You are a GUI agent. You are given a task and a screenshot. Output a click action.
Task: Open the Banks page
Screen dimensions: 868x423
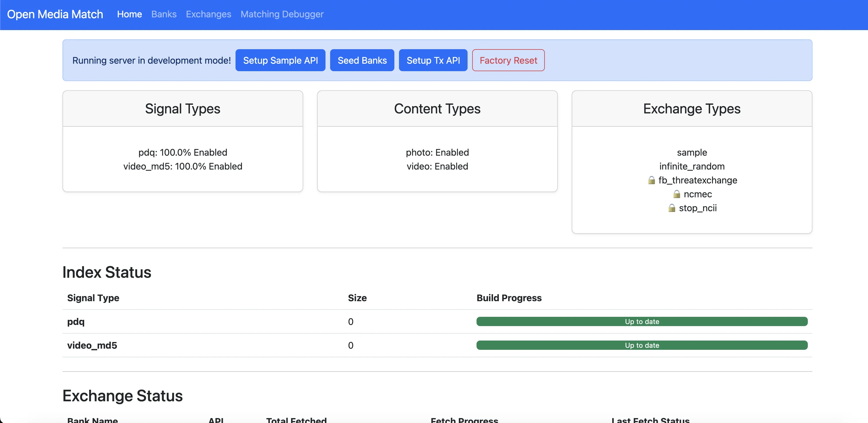164,14
